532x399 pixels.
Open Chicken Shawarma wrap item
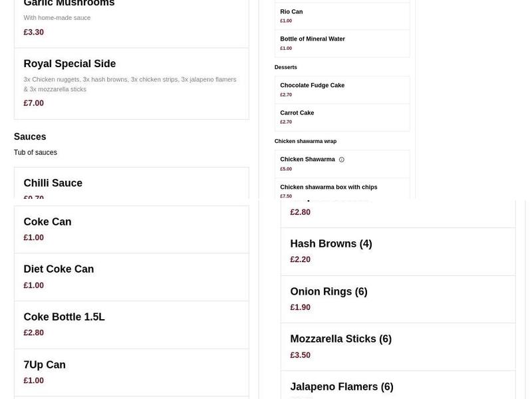(342, 164)
